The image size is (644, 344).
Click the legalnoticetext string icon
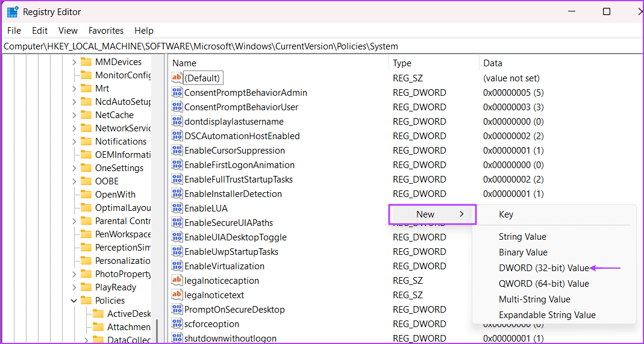coord(177,295)
